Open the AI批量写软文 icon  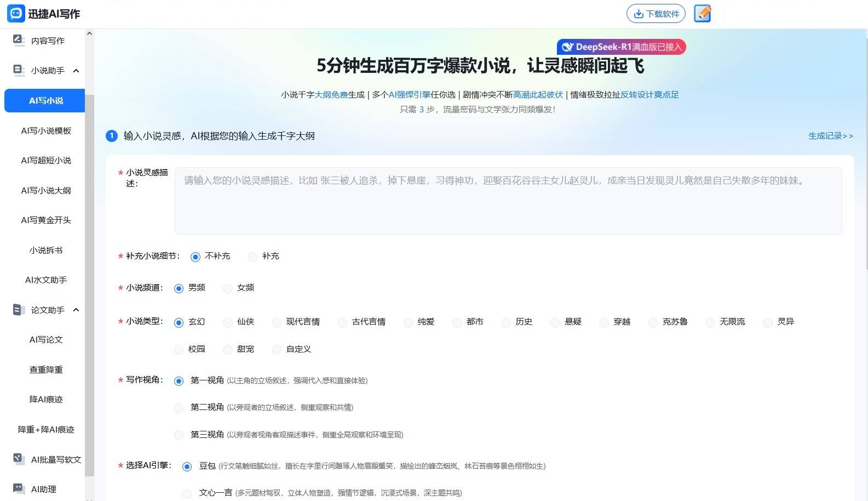pyautogui.click(x=19, y=459)
